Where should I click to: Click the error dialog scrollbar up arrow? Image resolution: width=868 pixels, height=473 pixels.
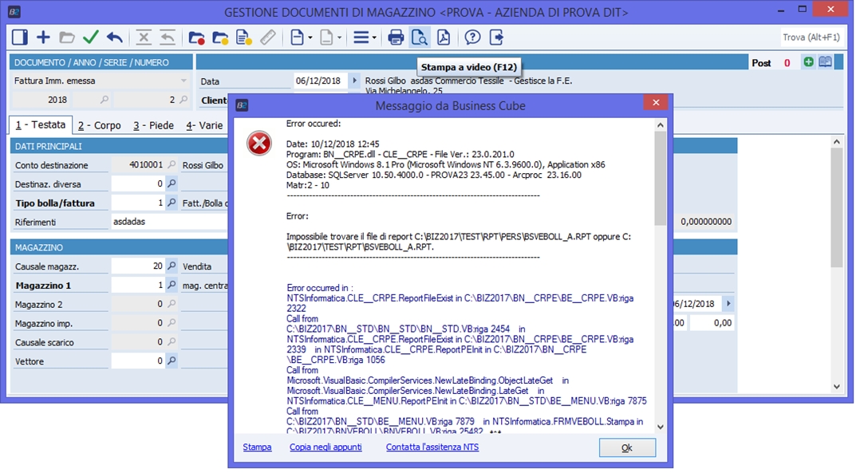pyautogui.click(x=660, y=125)
